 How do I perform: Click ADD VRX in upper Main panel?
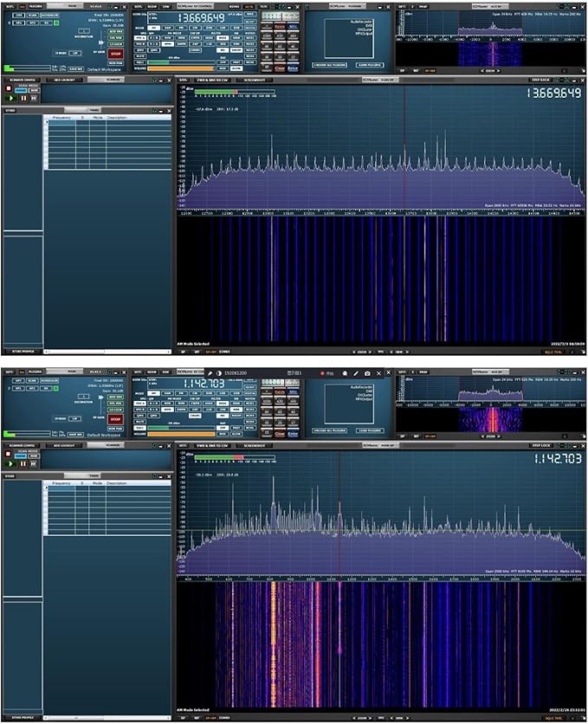[x=115, y=31]
